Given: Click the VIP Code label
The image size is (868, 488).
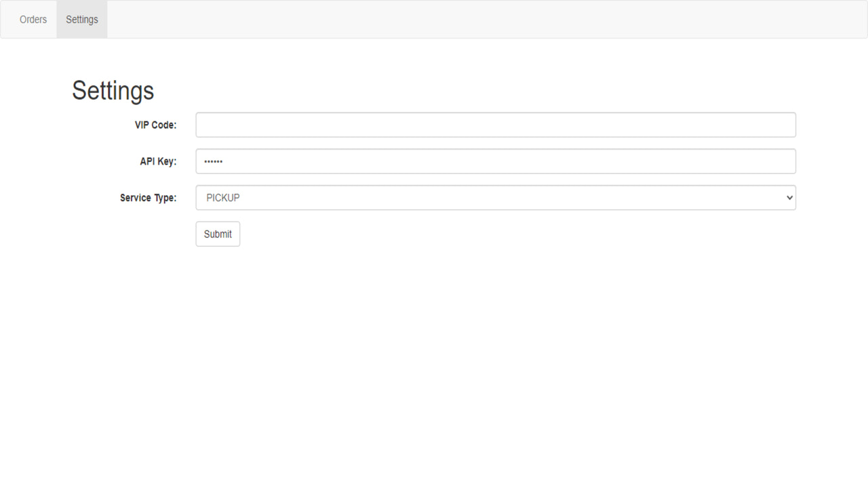Looking at the screenshot, I should [x=156, y=125].
